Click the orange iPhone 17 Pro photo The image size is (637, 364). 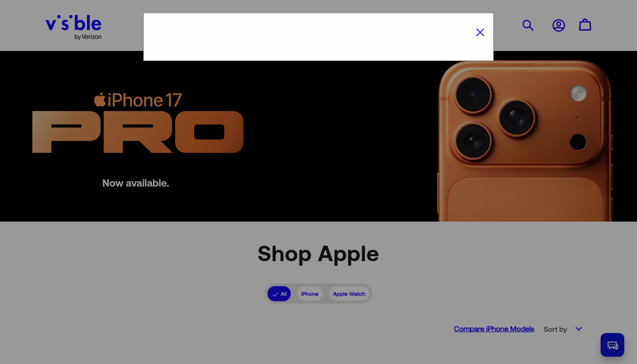pos(525,141)
